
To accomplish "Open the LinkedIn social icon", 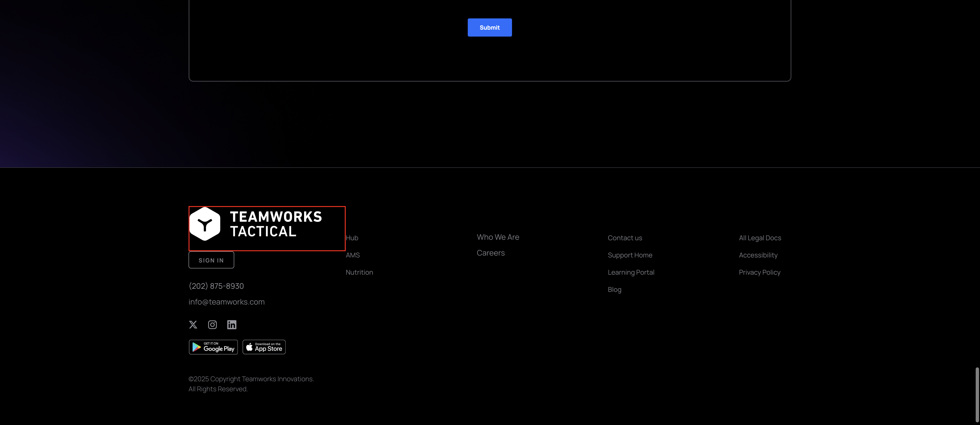I will coord(232,324).
